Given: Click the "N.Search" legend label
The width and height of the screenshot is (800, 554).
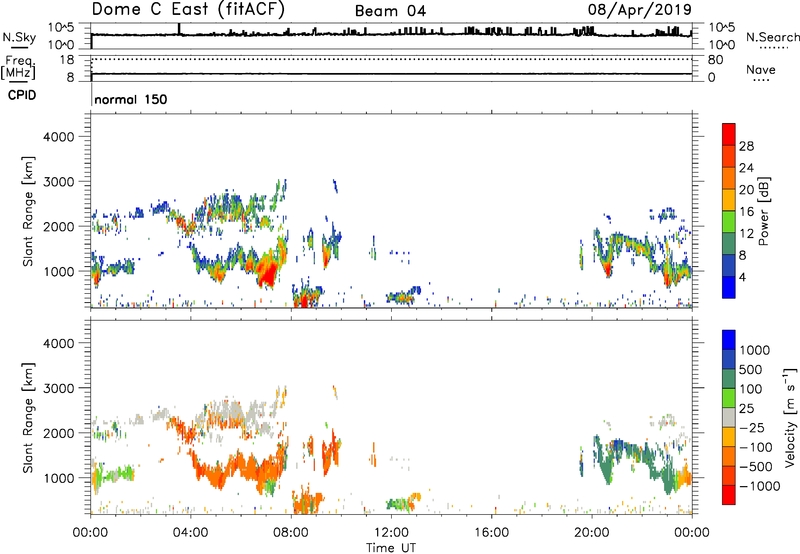Looking at the screenshot, I should click(772, 37).
